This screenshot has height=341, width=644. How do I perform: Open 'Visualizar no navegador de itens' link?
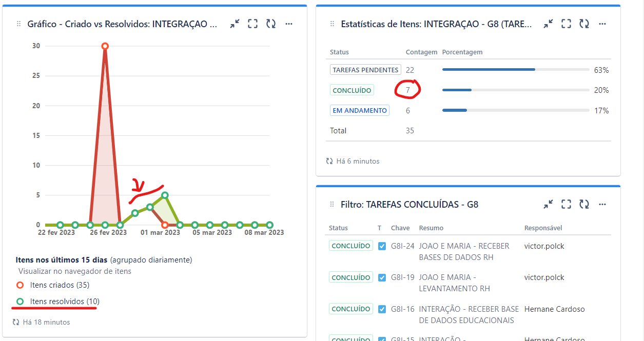[75, 271]
